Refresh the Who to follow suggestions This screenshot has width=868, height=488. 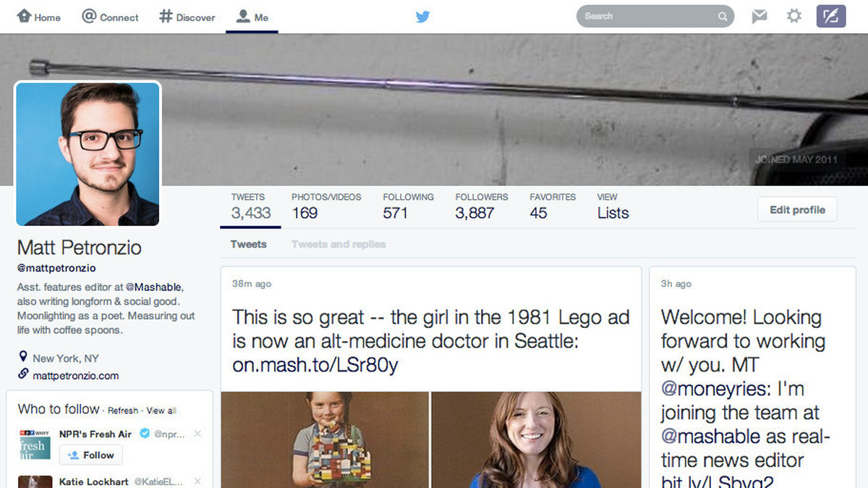point(123,411)
